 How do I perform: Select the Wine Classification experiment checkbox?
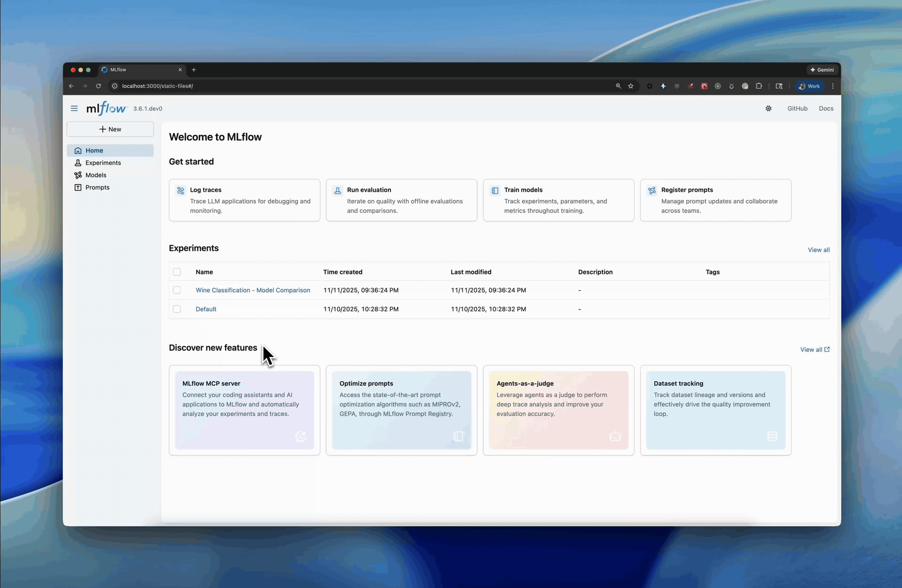177,290
